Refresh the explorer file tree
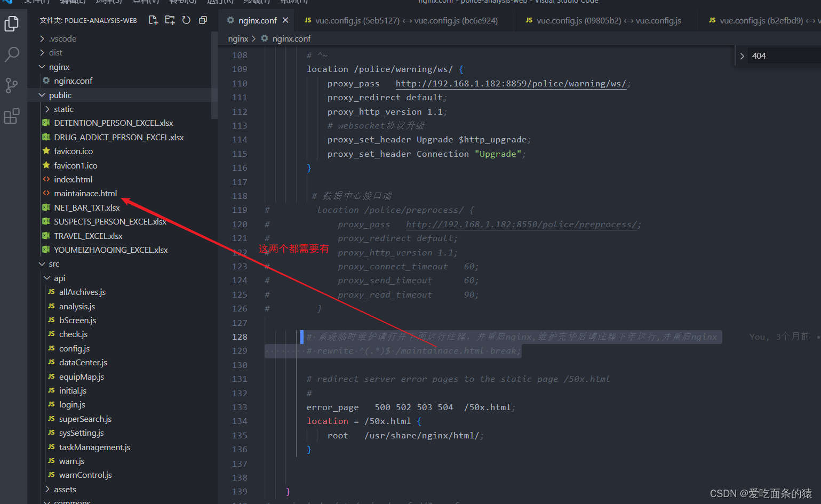 click(186, 20)
